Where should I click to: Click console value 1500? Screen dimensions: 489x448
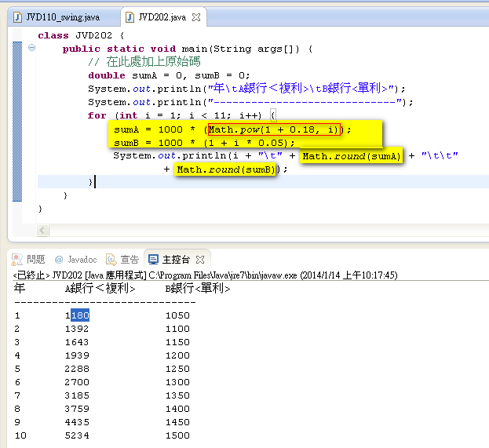(x=177, y=435)
